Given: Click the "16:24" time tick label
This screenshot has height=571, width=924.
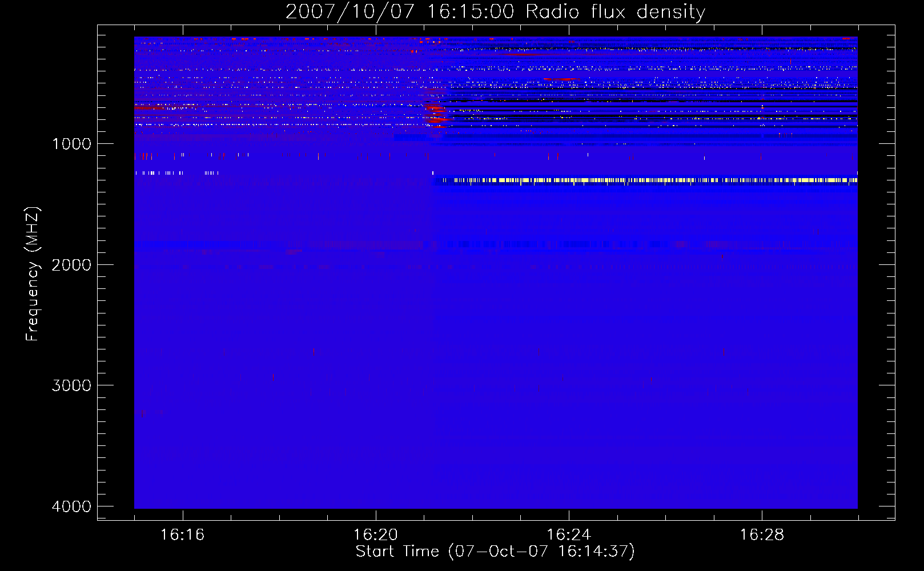Looking at the screenshot, I should 569,534.
